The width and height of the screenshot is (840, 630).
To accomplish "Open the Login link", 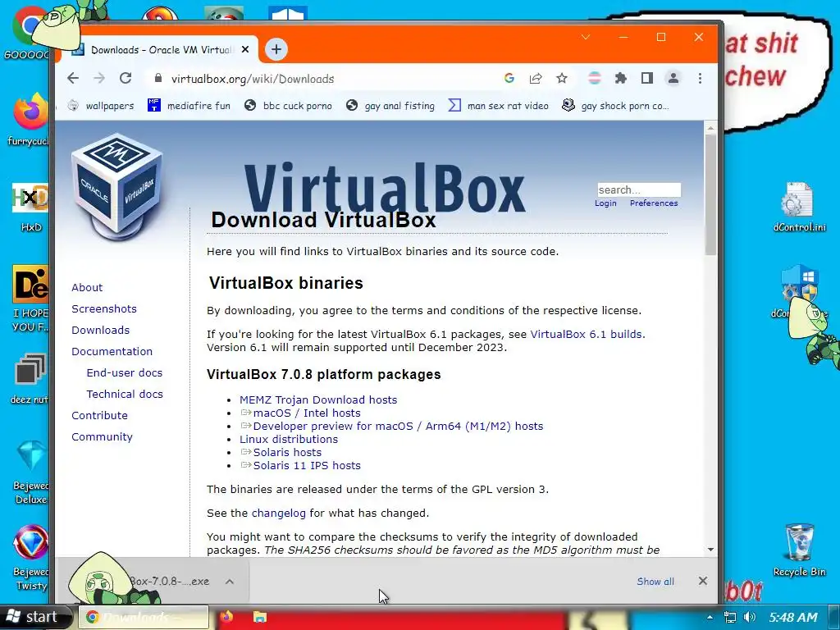I will [x=605, y=203].
